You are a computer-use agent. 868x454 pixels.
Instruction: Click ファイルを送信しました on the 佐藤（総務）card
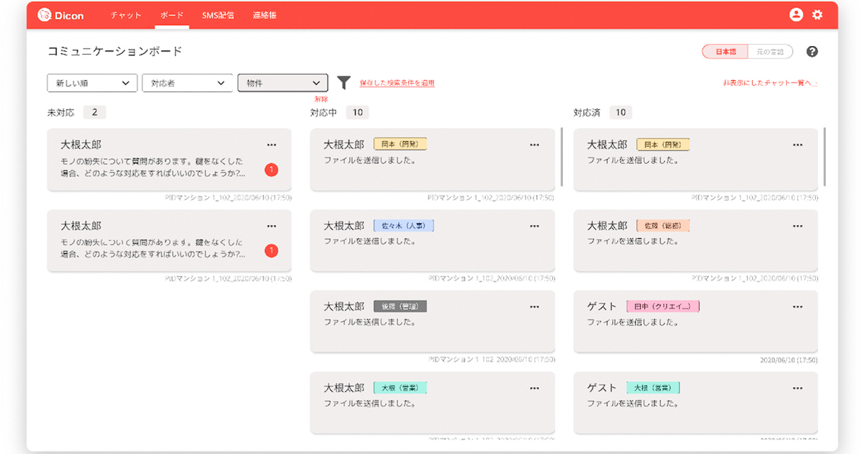[633, 241]
